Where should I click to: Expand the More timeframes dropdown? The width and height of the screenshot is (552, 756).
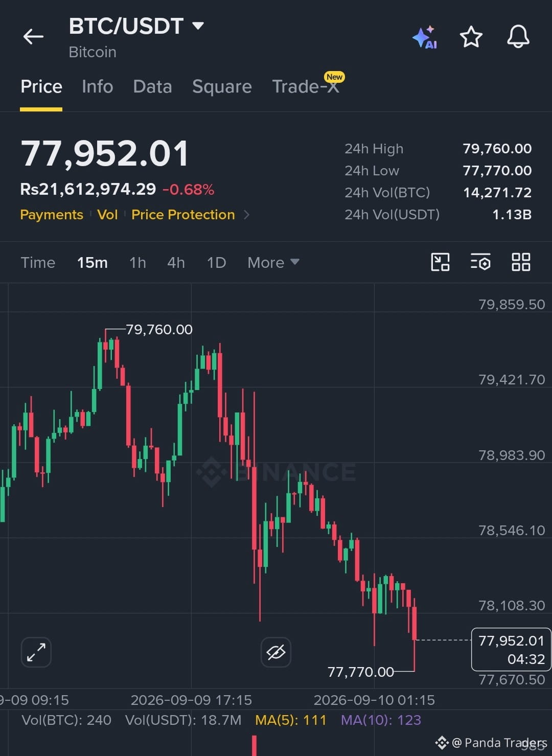273,263
